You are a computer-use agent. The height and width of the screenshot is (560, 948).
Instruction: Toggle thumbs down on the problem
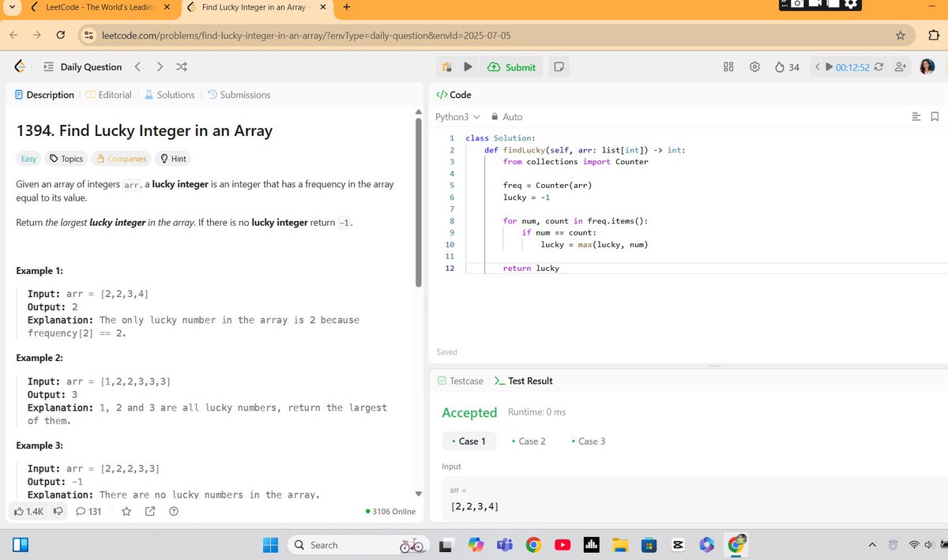(x=58, y=511)
